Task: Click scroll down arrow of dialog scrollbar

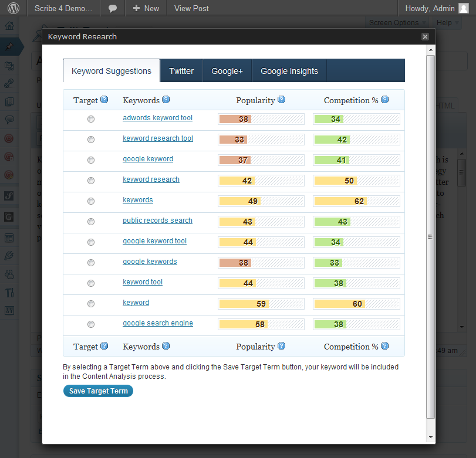Action: point(431,437)
